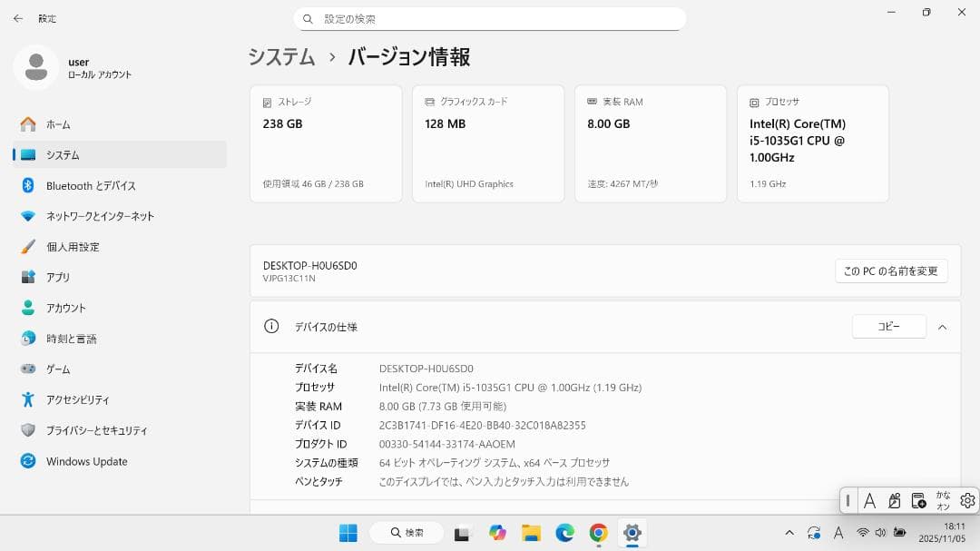
Task: Open File Explorer from the taskbar
Action: pyautogui.click(x=531, y=534)
